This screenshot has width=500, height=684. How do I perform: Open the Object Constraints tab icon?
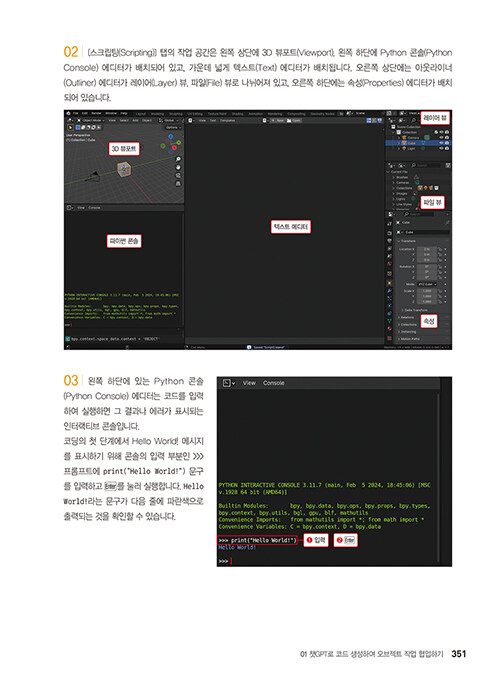tap(389, 313)
